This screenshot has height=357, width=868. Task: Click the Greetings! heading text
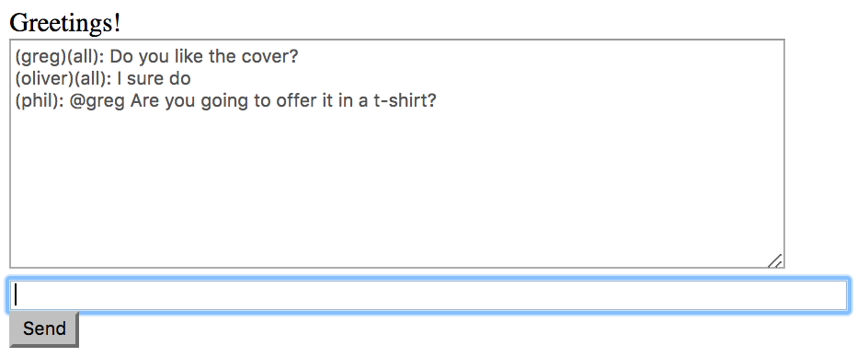point(64,23)
